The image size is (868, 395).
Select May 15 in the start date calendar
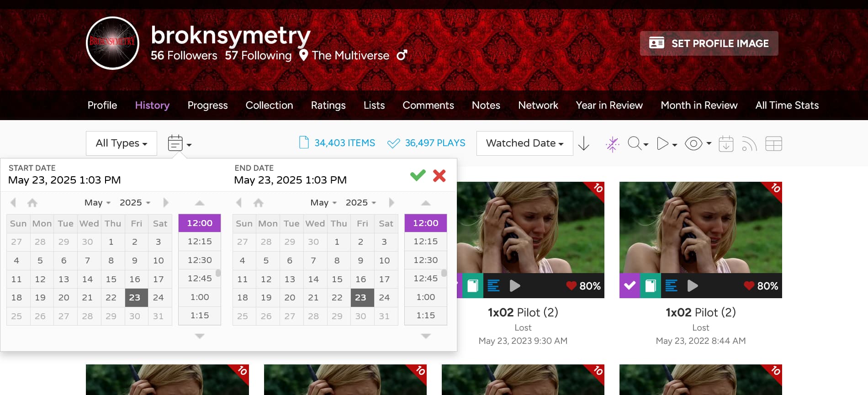tap(111, 279)
